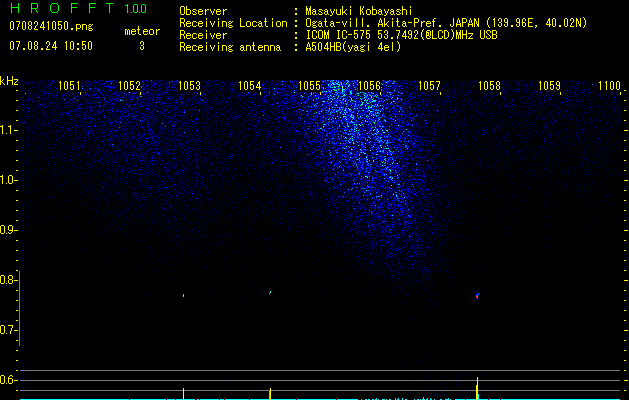Select the 1059 time axis label
Image resolution: width=629 pixels, height=400 pixels.
pos(549,86)
